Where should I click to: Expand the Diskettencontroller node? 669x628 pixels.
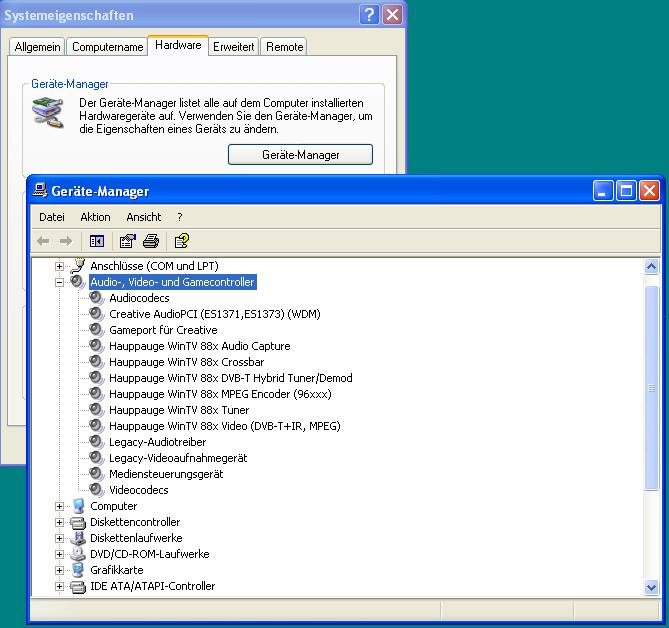(59, 523)
